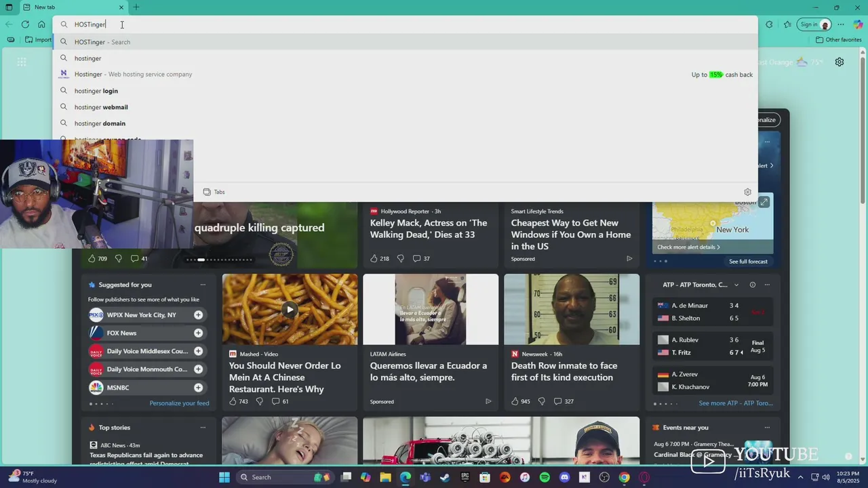Follow FOX News with its plus button
Screen dimensions: 868x488
point(198,333)
